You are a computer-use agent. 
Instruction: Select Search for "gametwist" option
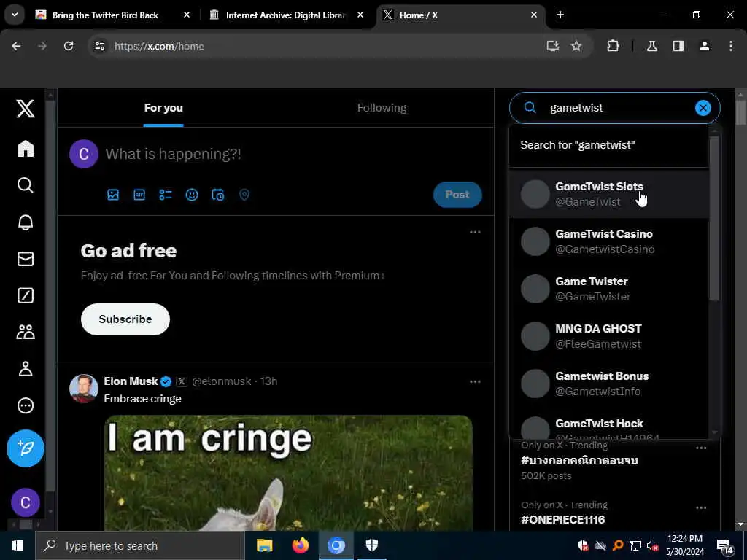[x=609, y=145]
